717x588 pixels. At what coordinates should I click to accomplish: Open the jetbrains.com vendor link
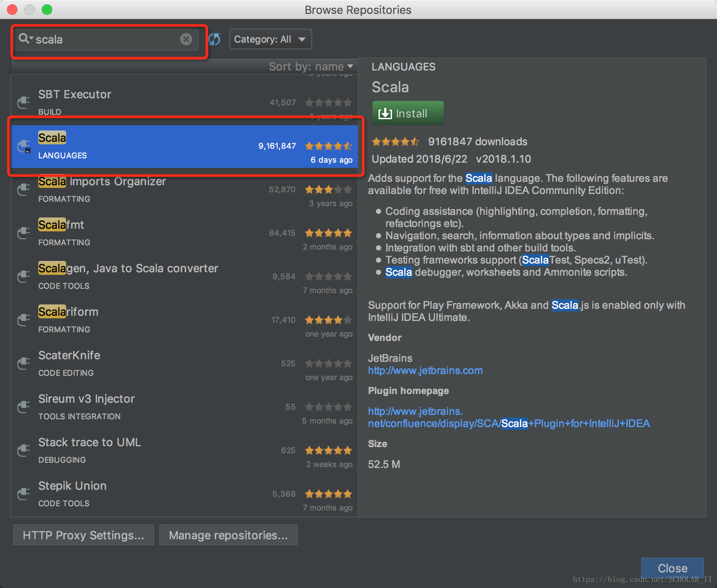pyautogui.click(x=426, y=371)
